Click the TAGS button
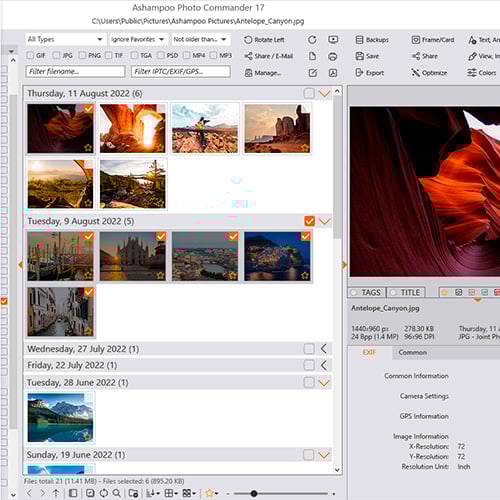This screenshot has width=500, height=500. [366, 292]
